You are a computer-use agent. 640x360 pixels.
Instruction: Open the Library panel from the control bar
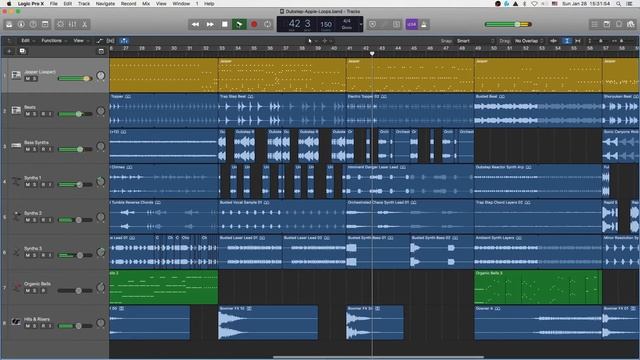point(9,24)
